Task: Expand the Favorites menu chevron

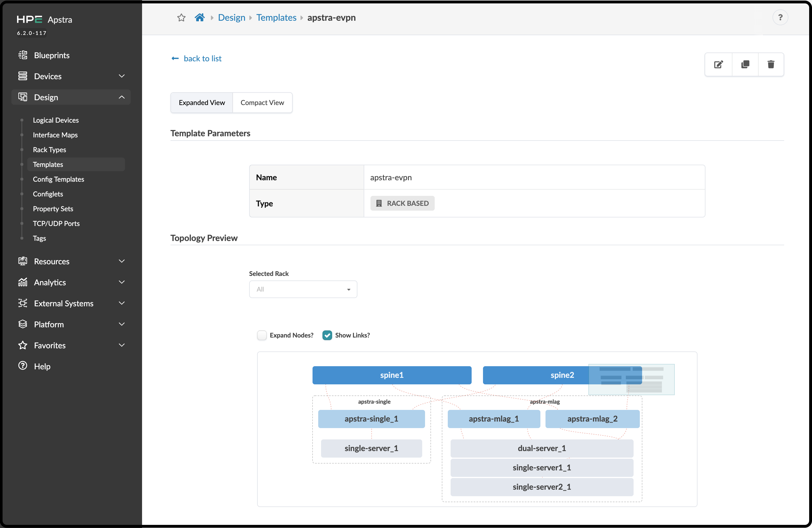Action: pos(122,345)
